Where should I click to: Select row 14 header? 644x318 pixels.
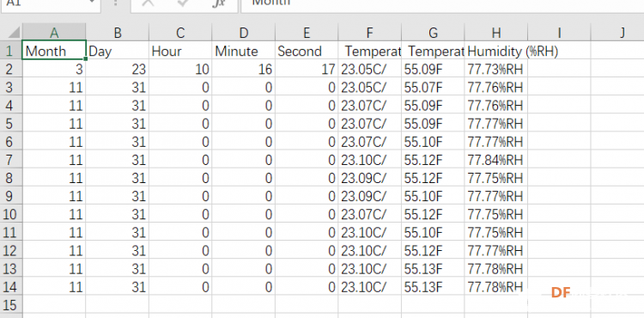11,286
